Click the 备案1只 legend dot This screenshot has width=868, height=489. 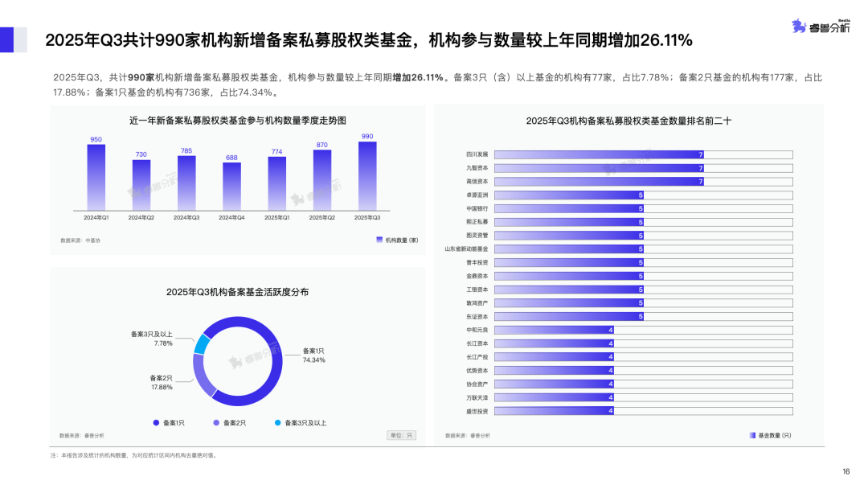[156, 422]
